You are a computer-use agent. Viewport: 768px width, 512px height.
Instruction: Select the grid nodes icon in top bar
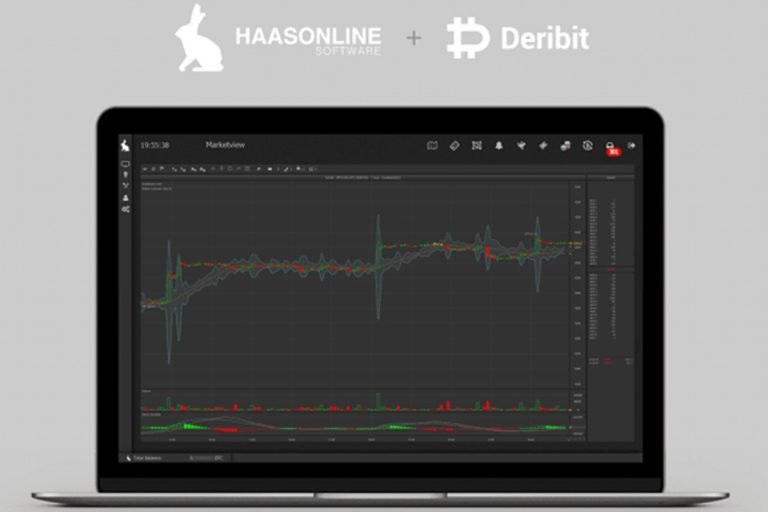pos(477,146)
